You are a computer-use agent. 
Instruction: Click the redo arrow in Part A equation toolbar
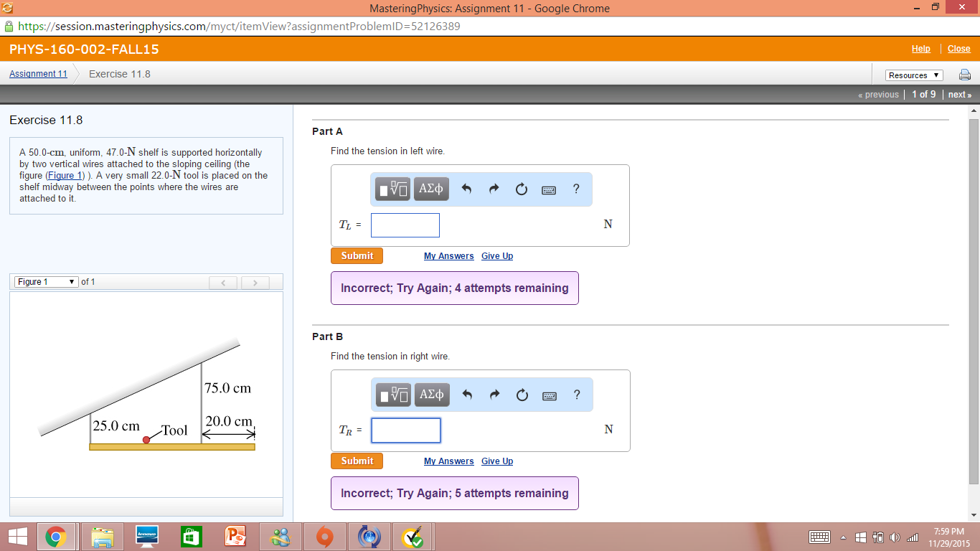point(494,189)
